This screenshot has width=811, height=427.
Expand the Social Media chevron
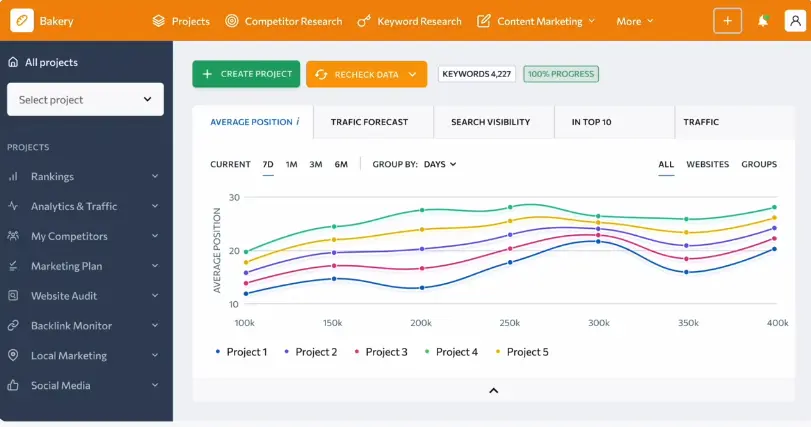click(155, 385)
